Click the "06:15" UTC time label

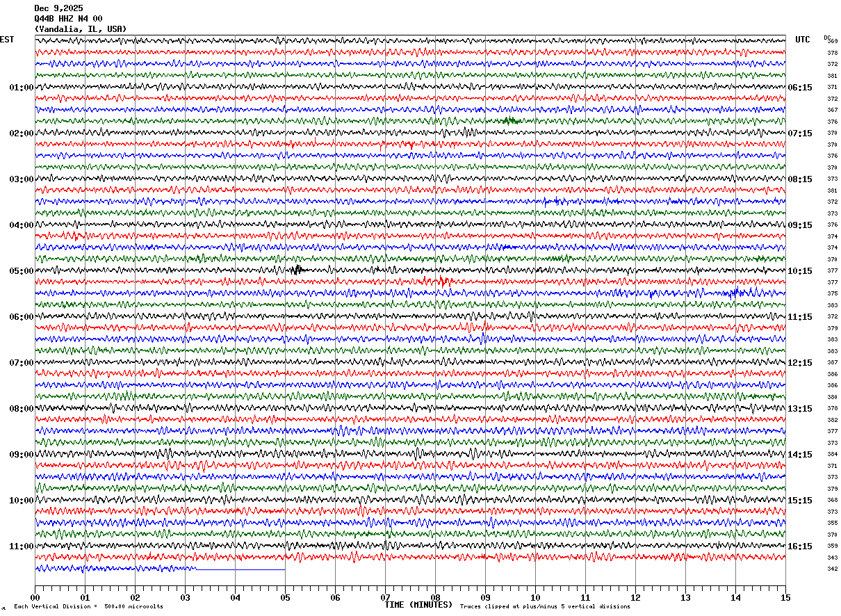[799, 88]
